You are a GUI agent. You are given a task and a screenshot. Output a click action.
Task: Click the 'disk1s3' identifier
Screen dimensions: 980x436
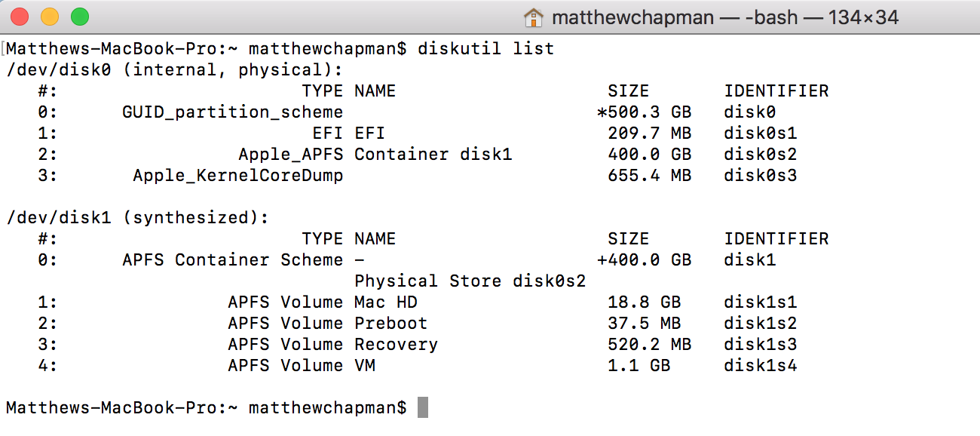(761, 345)
